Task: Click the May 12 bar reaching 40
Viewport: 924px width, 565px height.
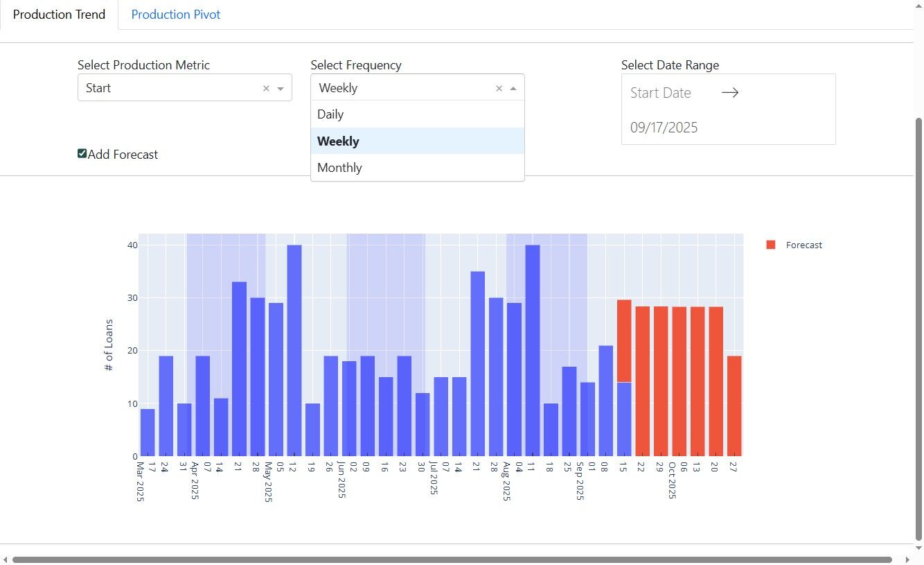Action: (x=294, y=350)
